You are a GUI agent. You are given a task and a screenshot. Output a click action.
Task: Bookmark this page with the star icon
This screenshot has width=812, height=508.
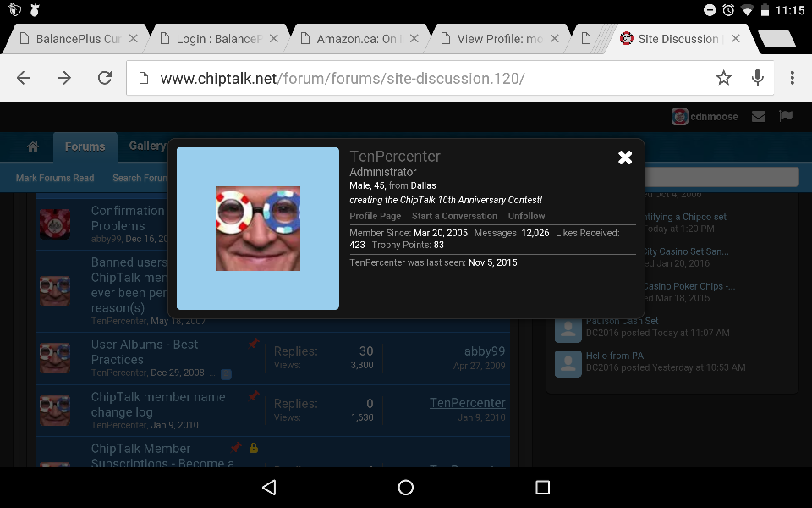click(723, 78)
